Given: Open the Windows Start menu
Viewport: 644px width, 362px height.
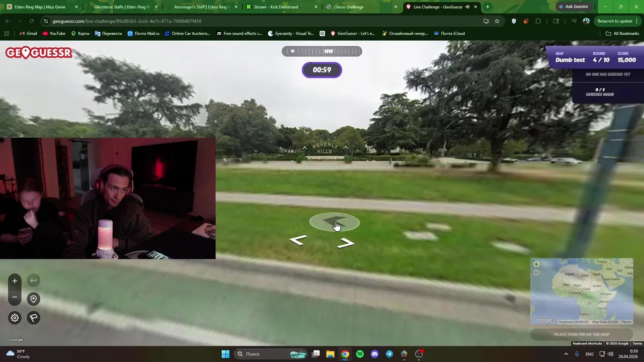Looking at the screenshot, I should coord(225,354).
